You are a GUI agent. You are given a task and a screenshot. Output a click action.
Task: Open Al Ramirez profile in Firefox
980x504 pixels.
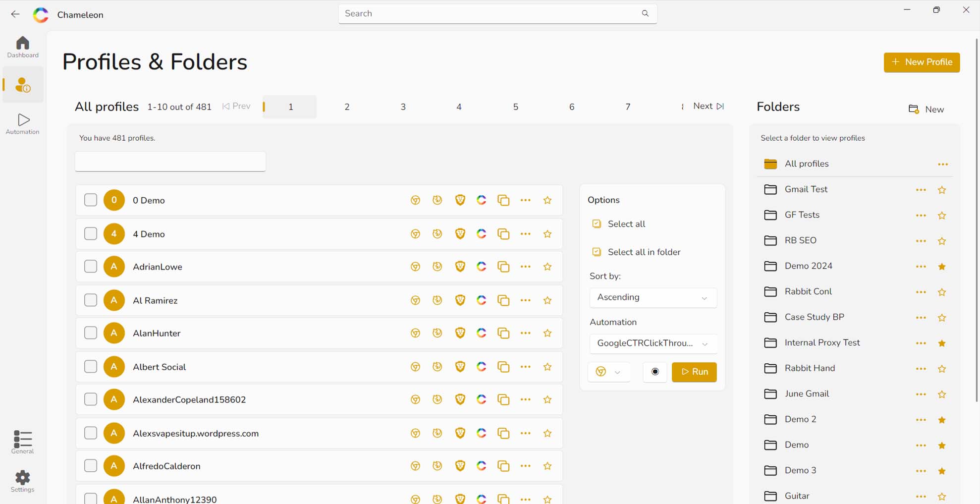click(x=437, y=300)
